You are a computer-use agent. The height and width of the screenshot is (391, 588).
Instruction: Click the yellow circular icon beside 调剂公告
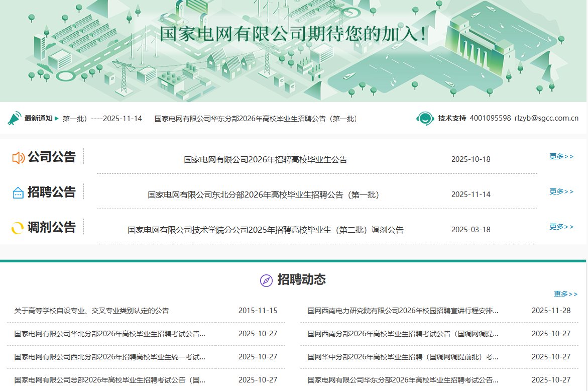click(x=18, y=228)
